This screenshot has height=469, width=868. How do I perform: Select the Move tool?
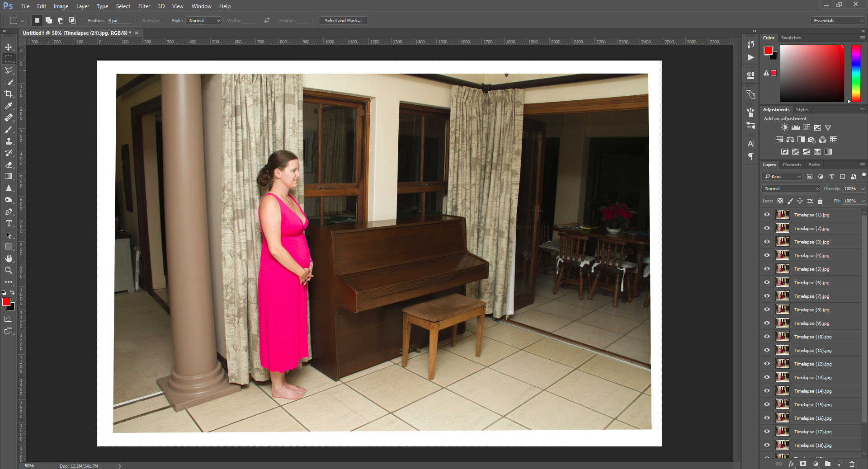pos(9,47)
